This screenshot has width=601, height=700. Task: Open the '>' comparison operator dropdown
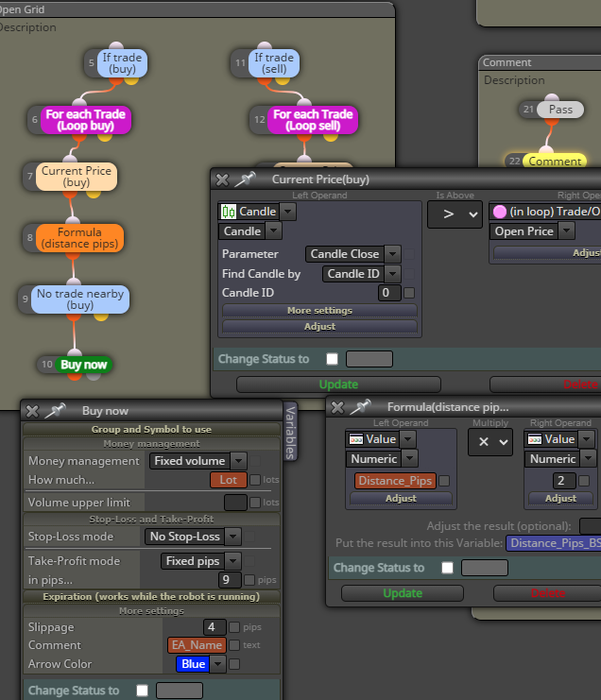(x=455, y=214)
